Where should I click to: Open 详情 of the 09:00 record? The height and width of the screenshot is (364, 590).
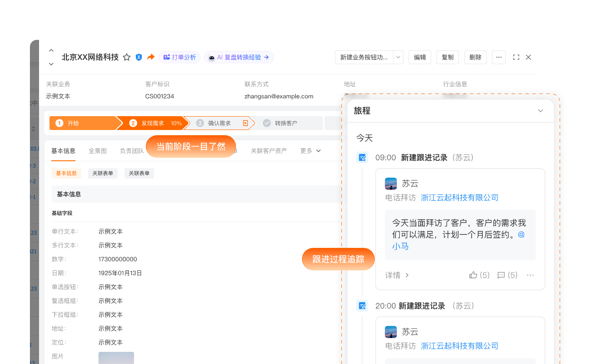[x=397, y=275]
